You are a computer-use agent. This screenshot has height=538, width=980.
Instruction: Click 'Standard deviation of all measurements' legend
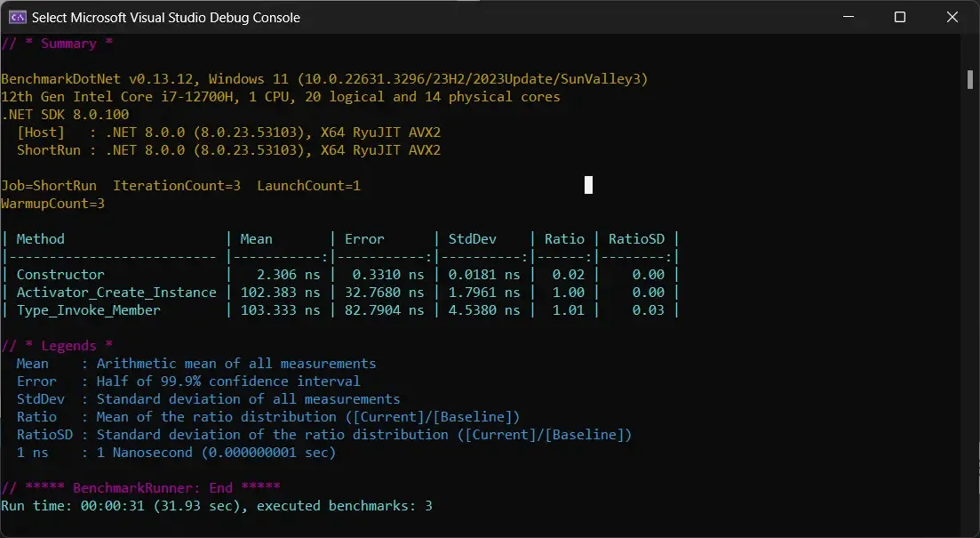pos(248,399)
